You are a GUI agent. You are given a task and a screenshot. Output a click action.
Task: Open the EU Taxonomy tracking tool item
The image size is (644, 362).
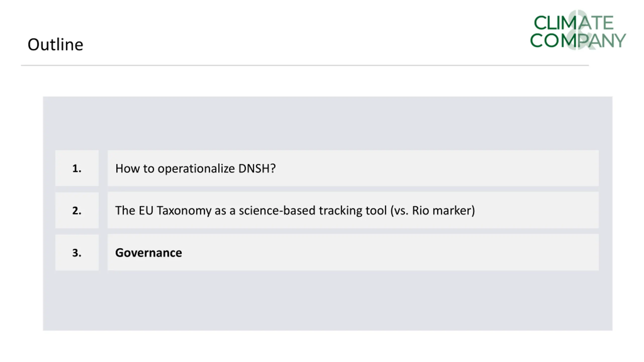353,210
